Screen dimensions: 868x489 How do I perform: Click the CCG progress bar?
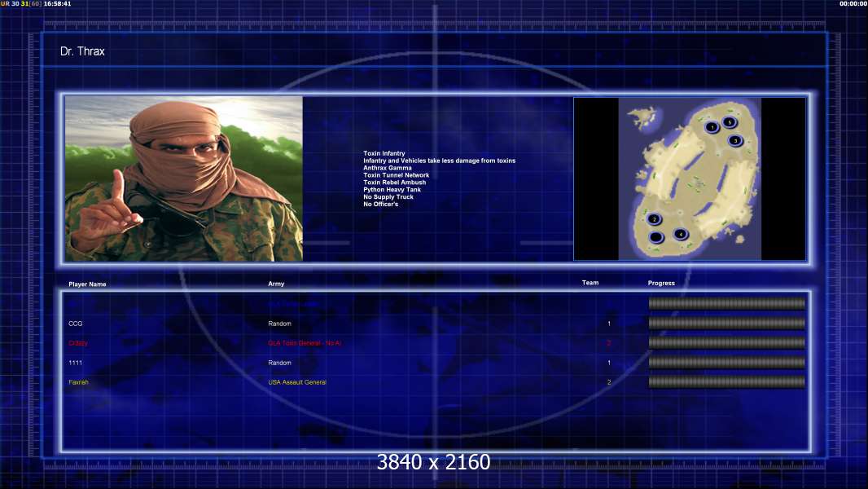(x=727, y=323)
